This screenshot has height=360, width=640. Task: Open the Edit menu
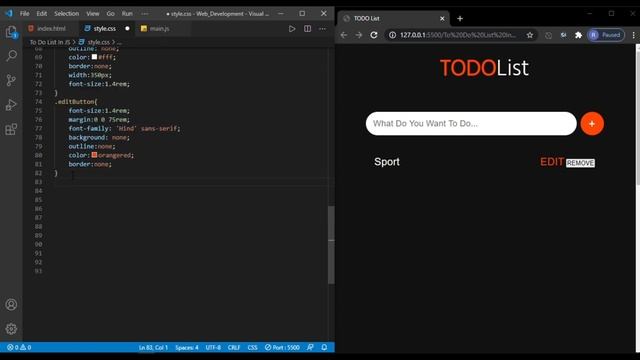(x=42, y=13)
